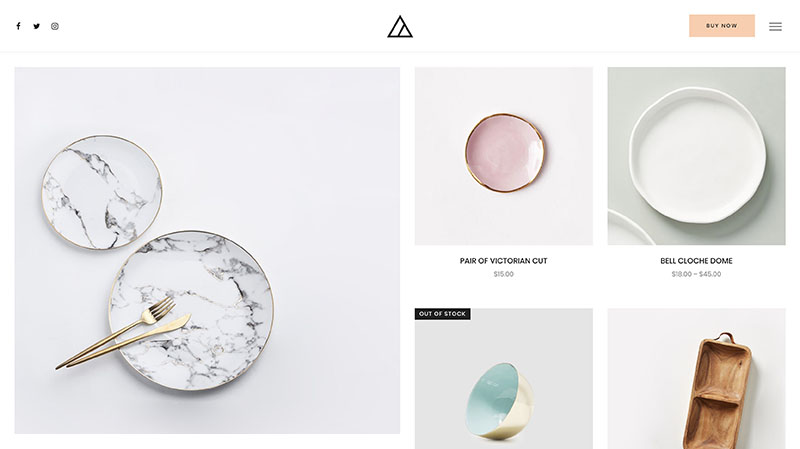Open the Facebook social icon

pos(18,26)
